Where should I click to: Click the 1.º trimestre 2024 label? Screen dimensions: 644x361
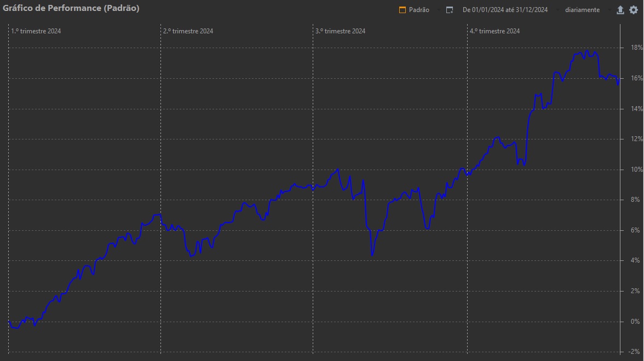[36, 31]
